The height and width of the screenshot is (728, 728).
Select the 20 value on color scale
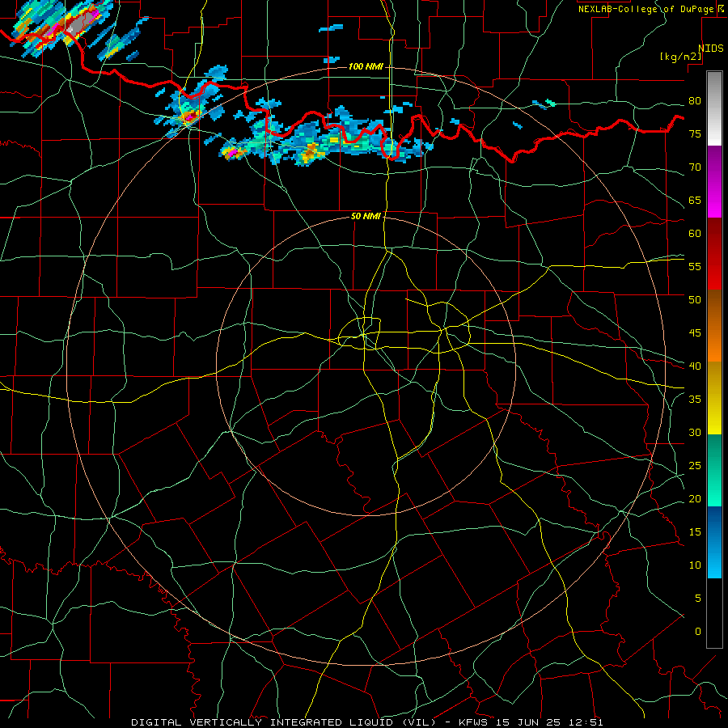coord(695,498)
